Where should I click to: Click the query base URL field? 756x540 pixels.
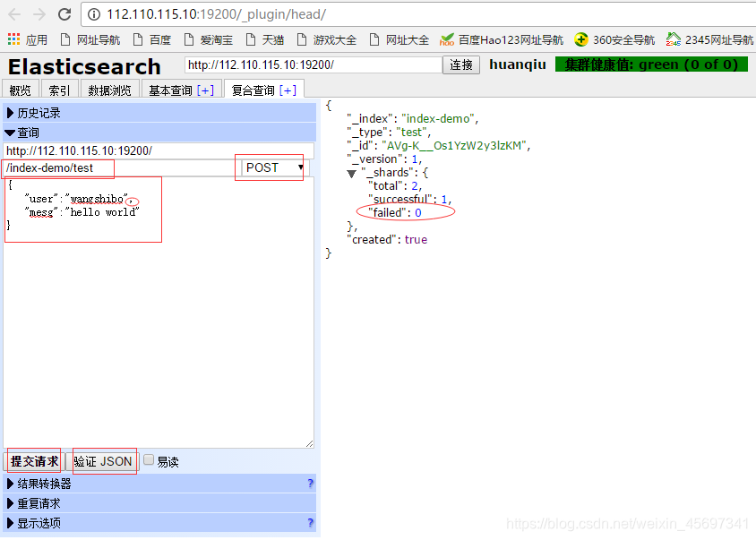159,151
